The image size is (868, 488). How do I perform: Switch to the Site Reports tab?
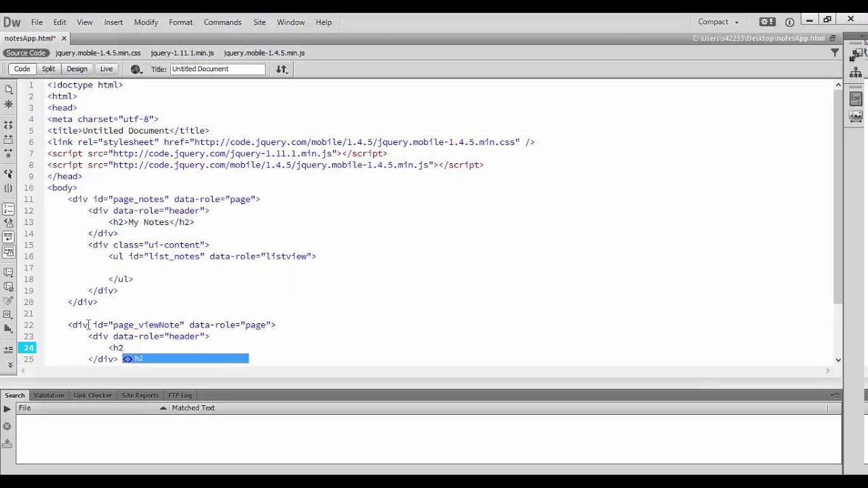pos(140,395)
